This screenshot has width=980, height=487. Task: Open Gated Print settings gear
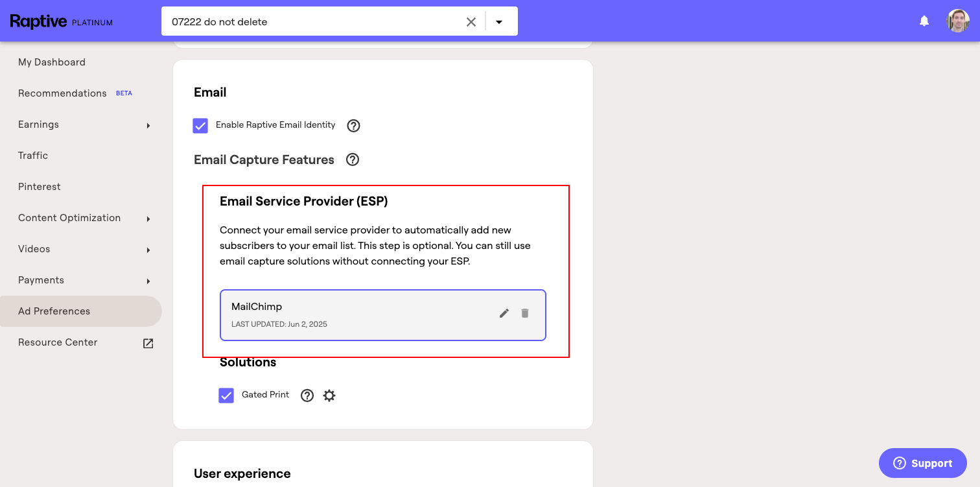[329, 396]
